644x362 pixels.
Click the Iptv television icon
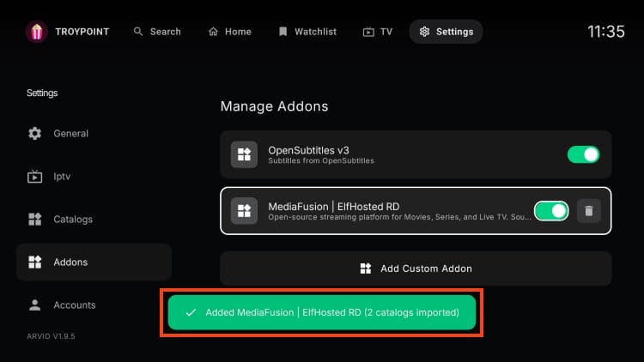35,177
